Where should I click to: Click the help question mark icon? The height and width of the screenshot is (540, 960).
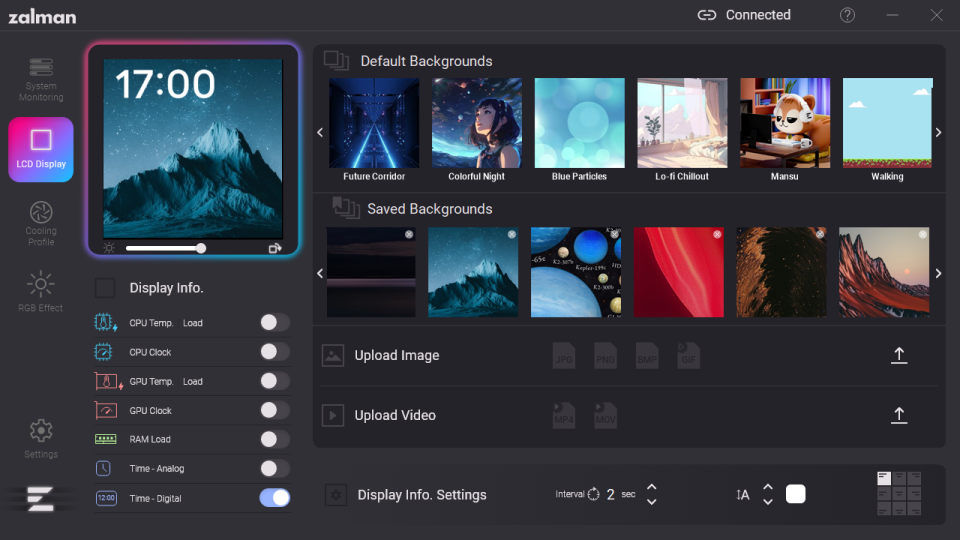point(847,15)
